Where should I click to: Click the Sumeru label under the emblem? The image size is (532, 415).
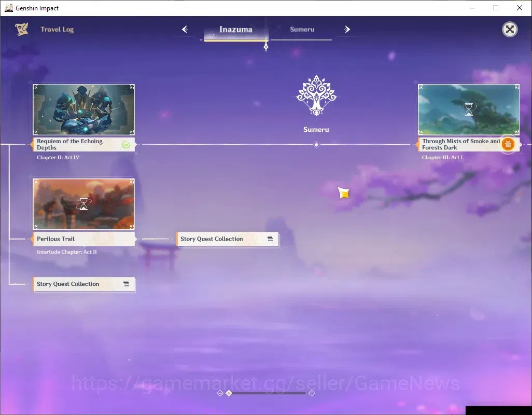click(316, 130)
